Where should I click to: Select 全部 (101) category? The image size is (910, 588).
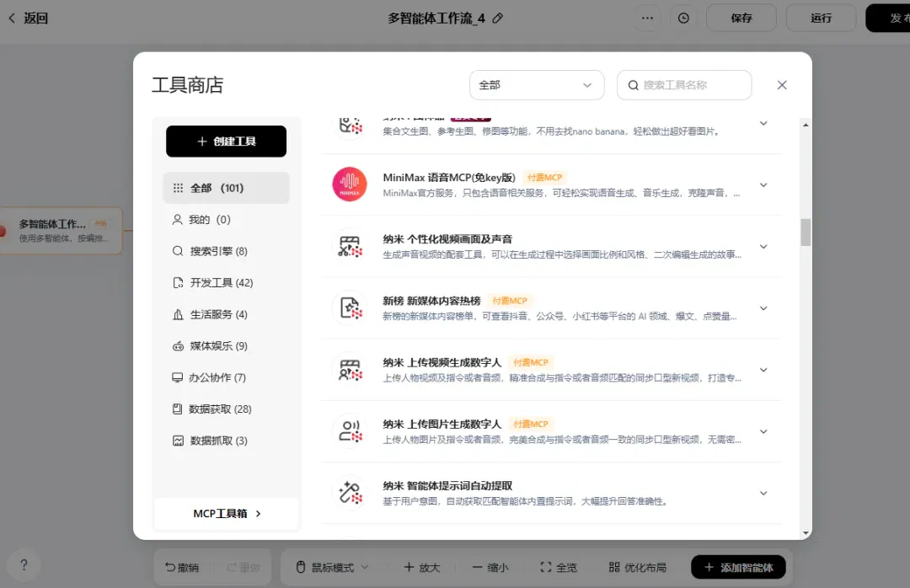[227, 188]
